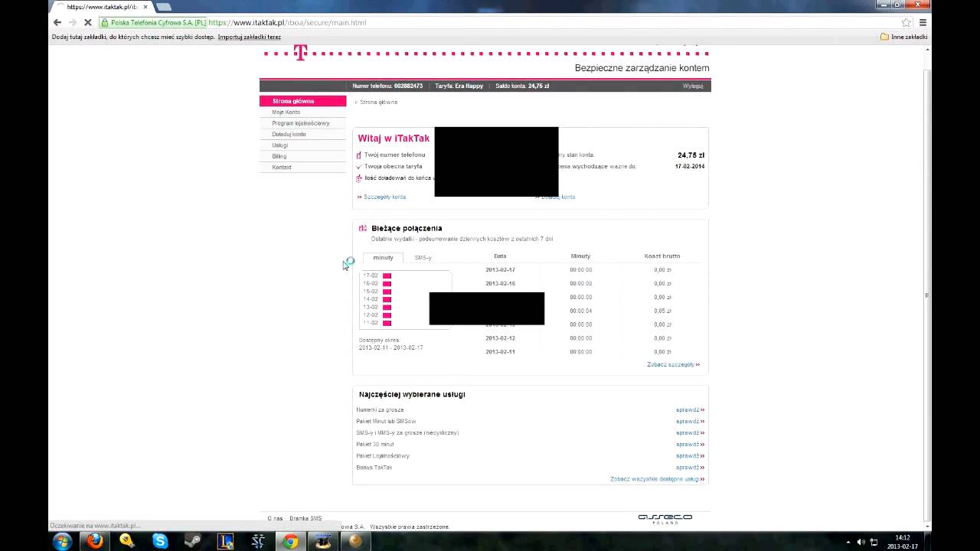This screenshot has height=551, width=980.
Task: Click the browser forward arrow
Action: [x=73, y=23]
